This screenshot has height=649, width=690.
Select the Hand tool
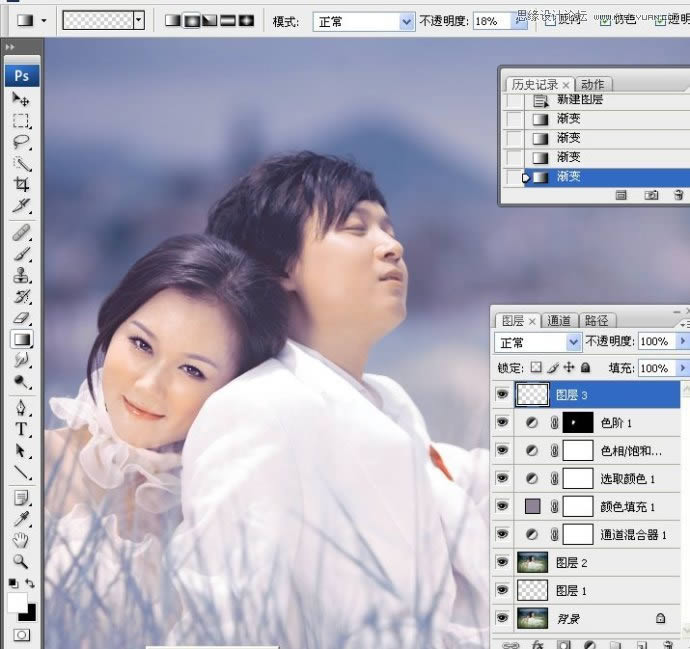coord(21,540)
